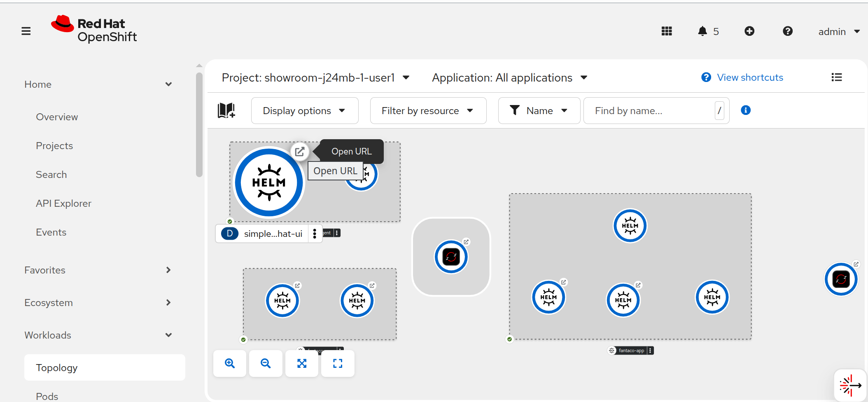Click the hamburger navigation menu icon
This screenshot has width=868, height=402.
click(26, 31)
